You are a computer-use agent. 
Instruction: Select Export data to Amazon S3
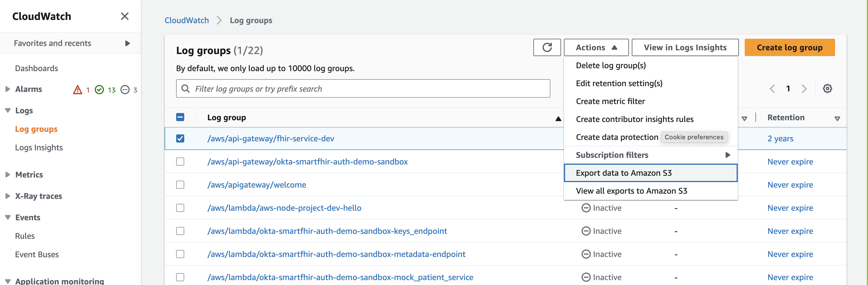[x=651, y=173]
